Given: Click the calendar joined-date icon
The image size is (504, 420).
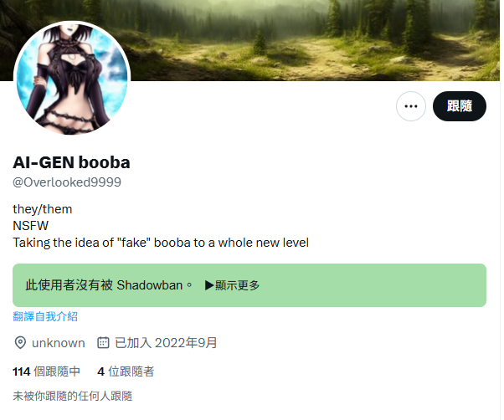Looking at the screenshot, I should tap(103, 343).
